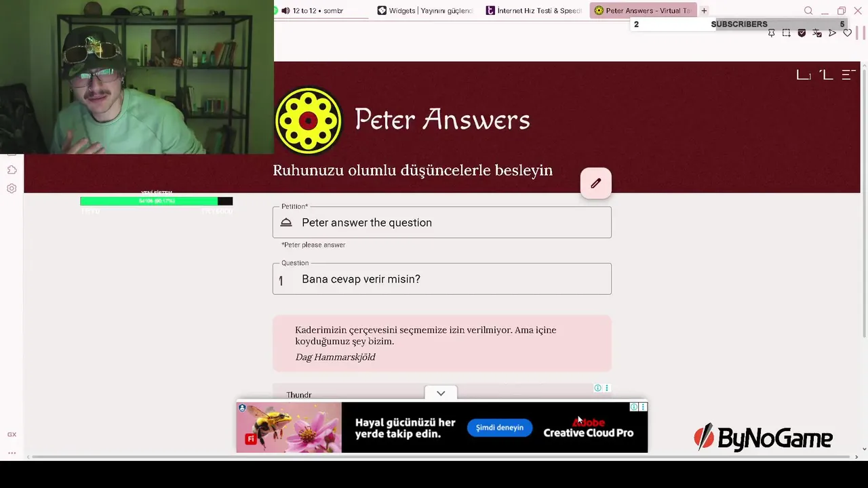Click the privacy badge on bee image
Image resolution: width=868 pixels, height=488 pixels.
[x=242, y=408]
